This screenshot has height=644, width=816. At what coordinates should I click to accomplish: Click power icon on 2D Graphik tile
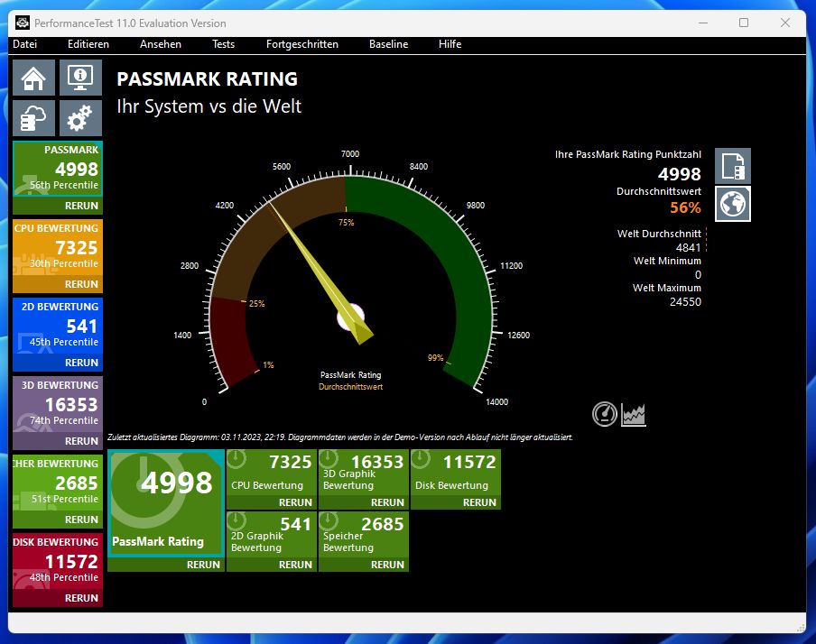coord(236,520)
